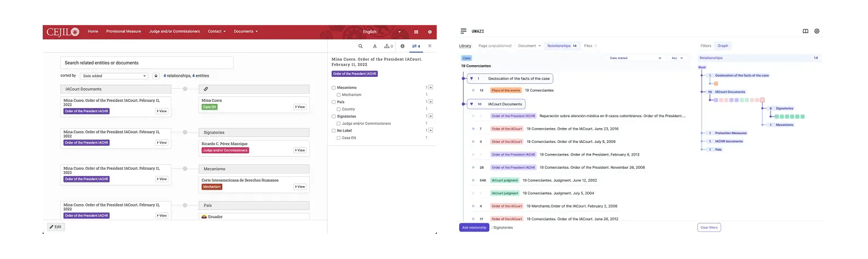Expand the row for Order June 23, 2016
The width and height of the screenshot is (868, 259).
473,129
